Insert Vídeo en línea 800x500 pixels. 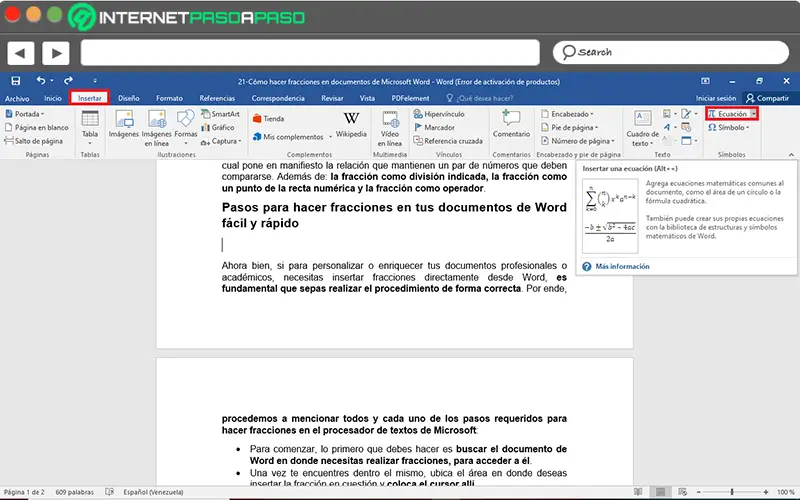coord(390,129)
